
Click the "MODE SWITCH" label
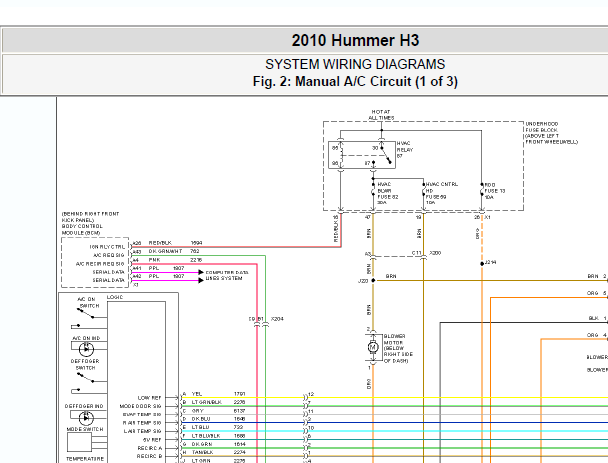coord(85,429)
